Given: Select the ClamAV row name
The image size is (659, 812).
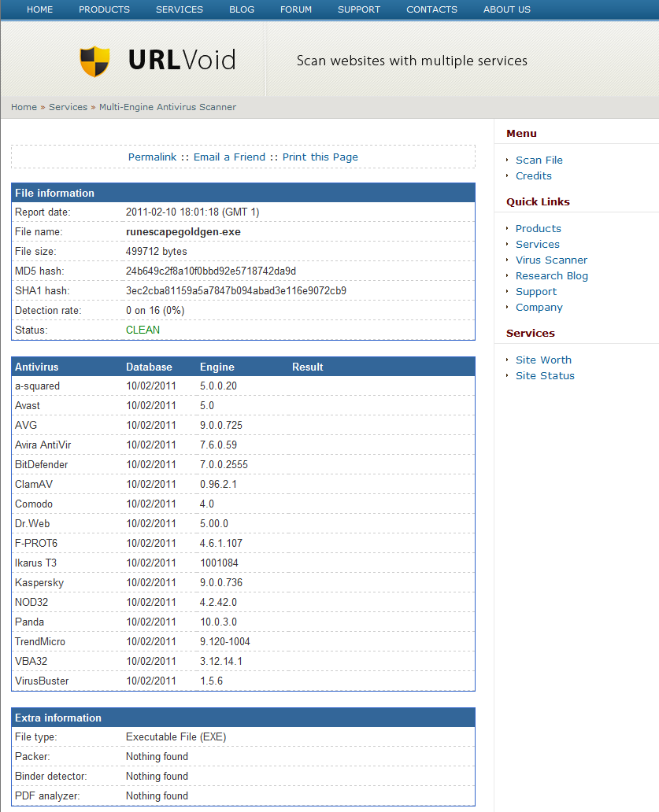Looking at the screenshot, I should (x=34, y=484).
